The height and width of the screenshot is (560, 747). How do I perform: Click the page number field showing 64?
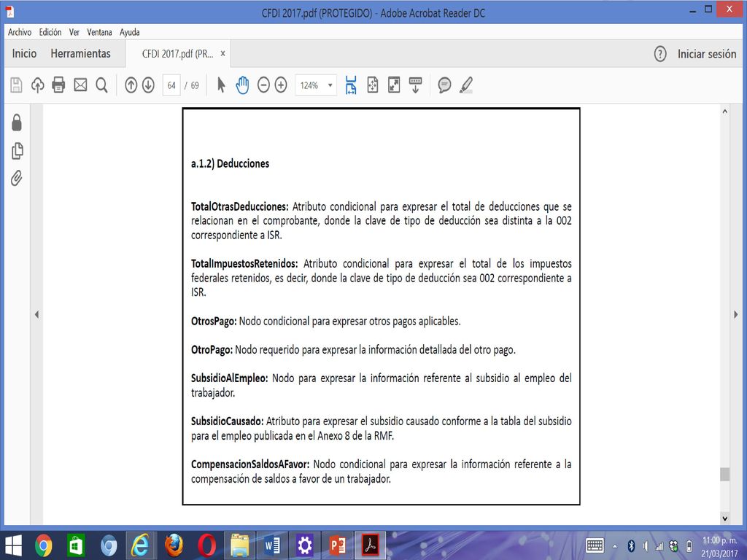point(171,85)
